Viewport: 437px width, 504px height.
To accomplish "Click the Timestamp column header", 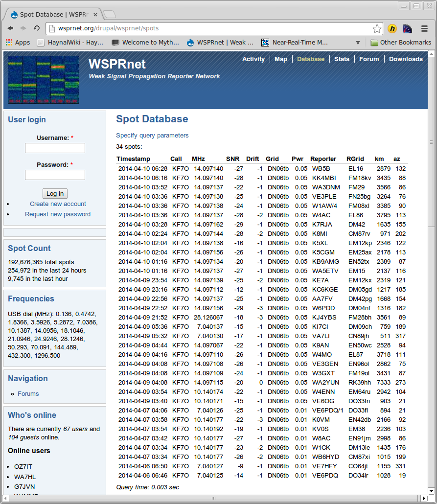I will (x=133, y=159).
